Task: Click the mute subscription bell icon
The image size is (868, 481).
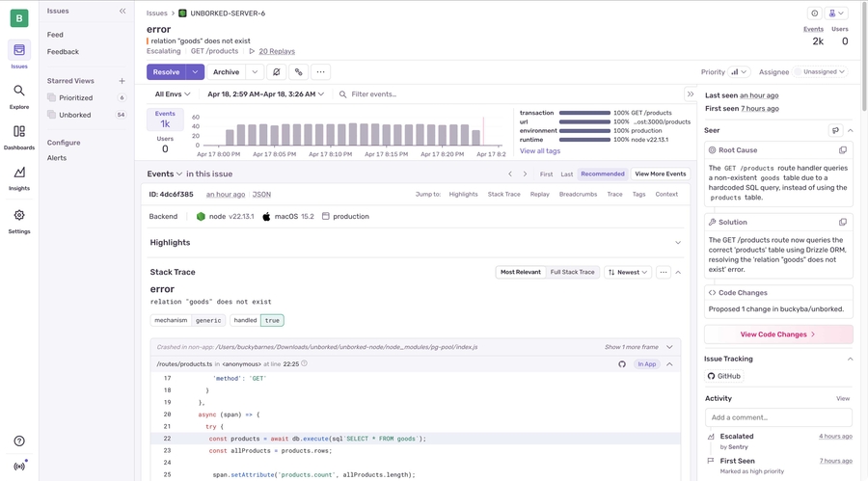Action: coord(276,72)
